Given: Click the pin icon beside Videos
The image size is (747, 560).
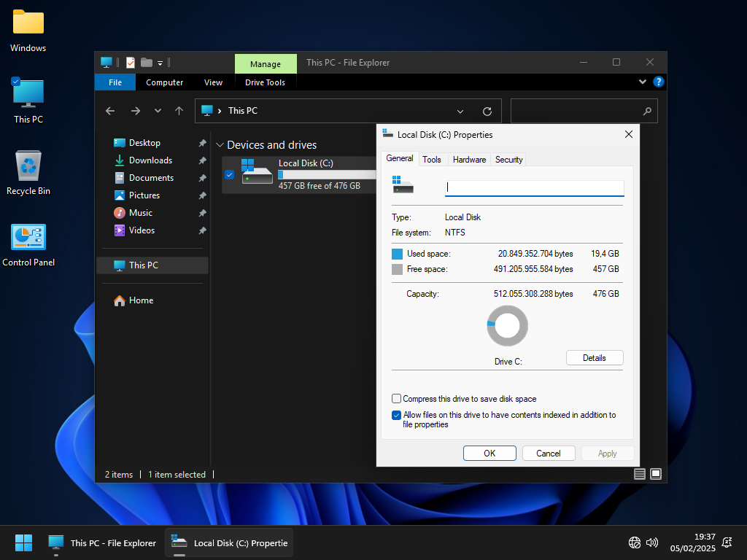Looking at the screenshot, I should click(202, 230).
